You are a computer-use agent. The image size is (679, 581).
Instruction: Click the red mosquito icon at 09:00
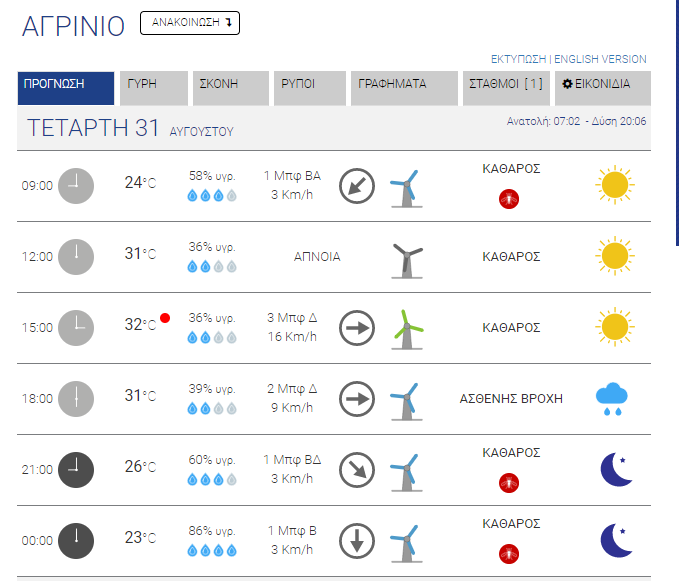click(509, 199)
